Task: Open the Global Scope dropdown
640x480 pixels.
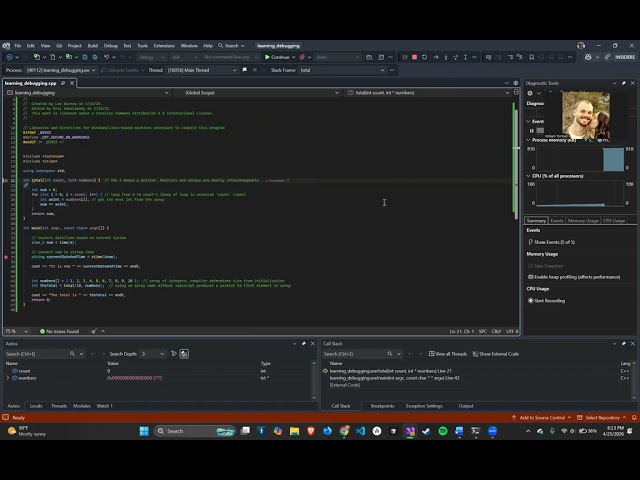Action: pos(260,93)
